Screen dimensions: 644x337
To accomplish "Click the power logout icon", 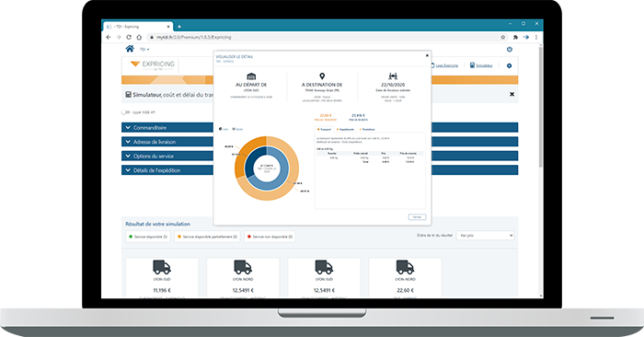I will 510,50.
